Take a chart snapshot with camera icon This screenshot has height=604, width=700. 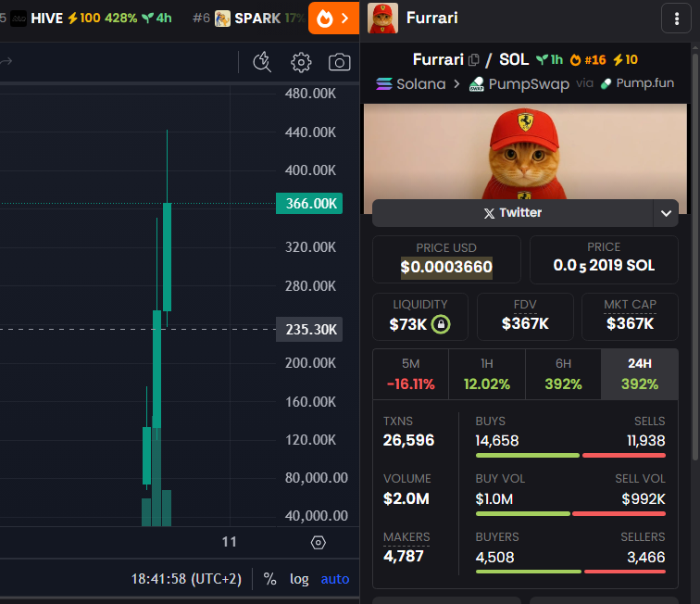coord(339,62)
